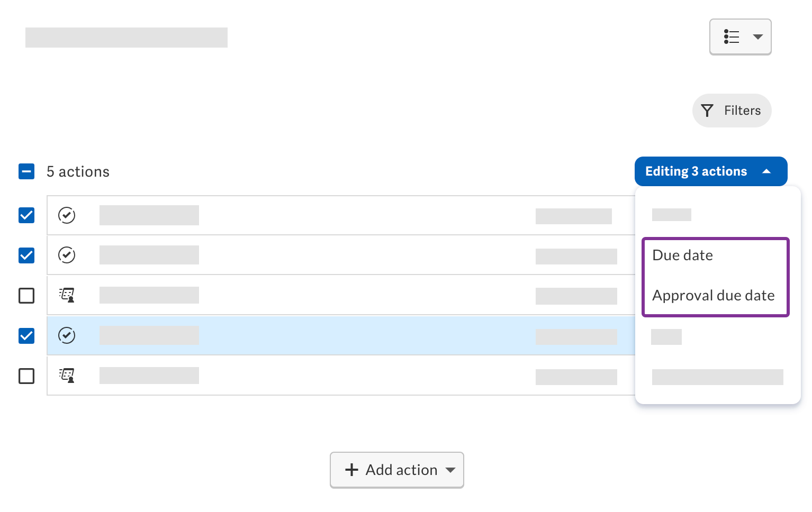Check the last action row checkbox
The height and width of the screenshot is (512, 812).
[26, 376]
